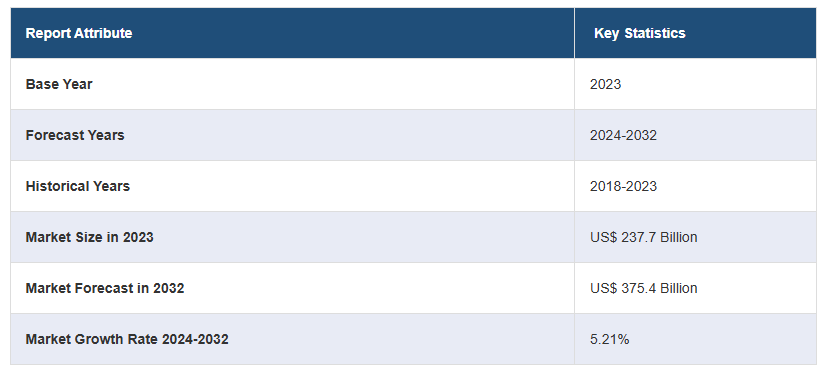Click the US$ 375.4 Billion value
This screenshot has width=828, height=375.
[644, 288]
